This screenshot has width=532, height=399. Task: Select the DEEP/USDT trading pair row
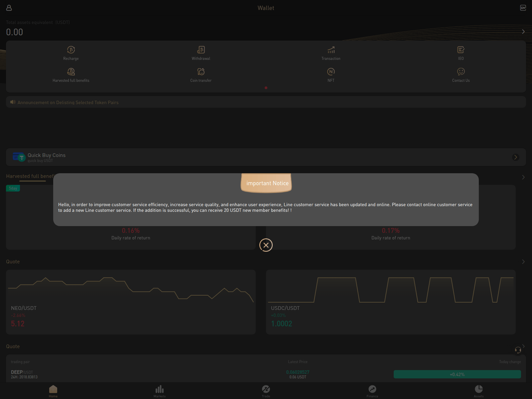click(266, 374)
